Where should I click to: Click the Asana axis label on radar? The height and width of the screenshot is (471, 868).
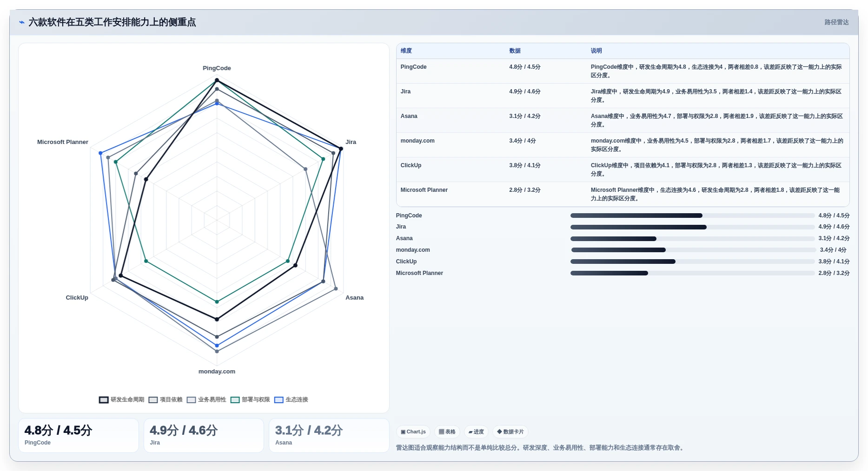[354, 298]
